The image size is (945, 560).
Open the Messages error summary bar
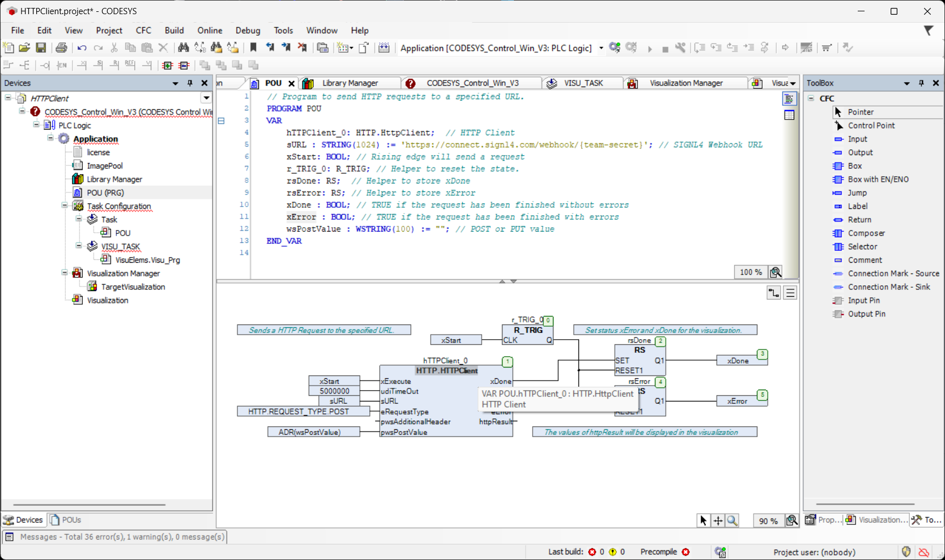(x=115, y=537)
